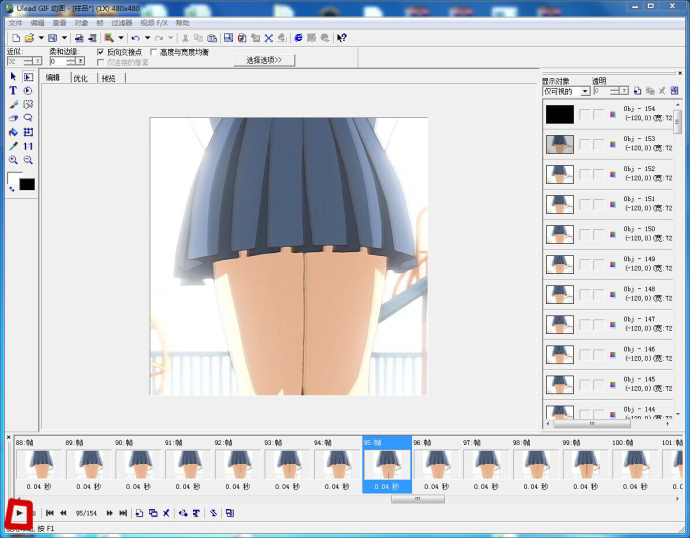
Task: Expand the dropdown arrow beside Open folder
Action: [x=40, y=38]
